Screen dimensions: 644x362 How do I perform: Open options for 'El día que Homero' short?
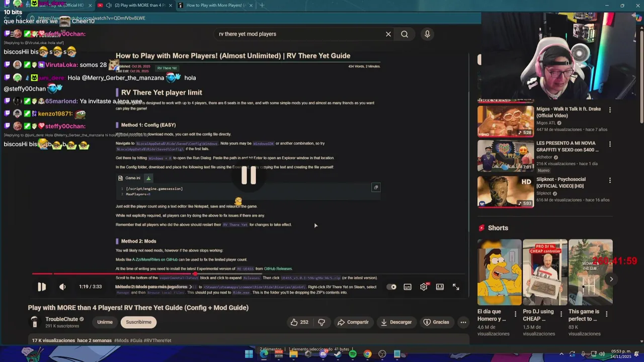pyautogui.click(x=515, y=314)
